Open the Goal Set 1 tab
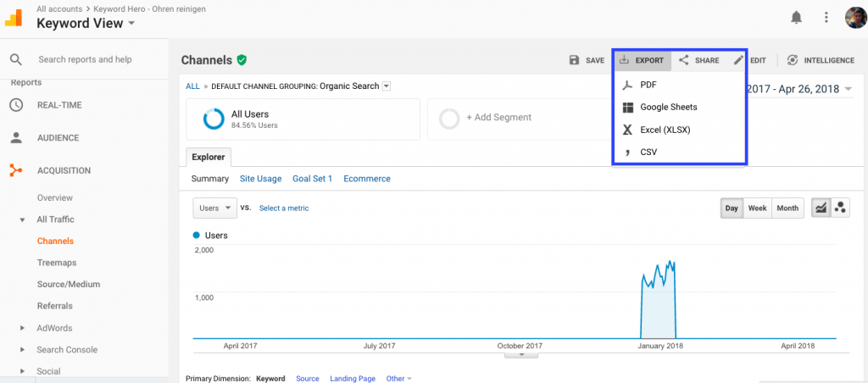 click(312, 179)
